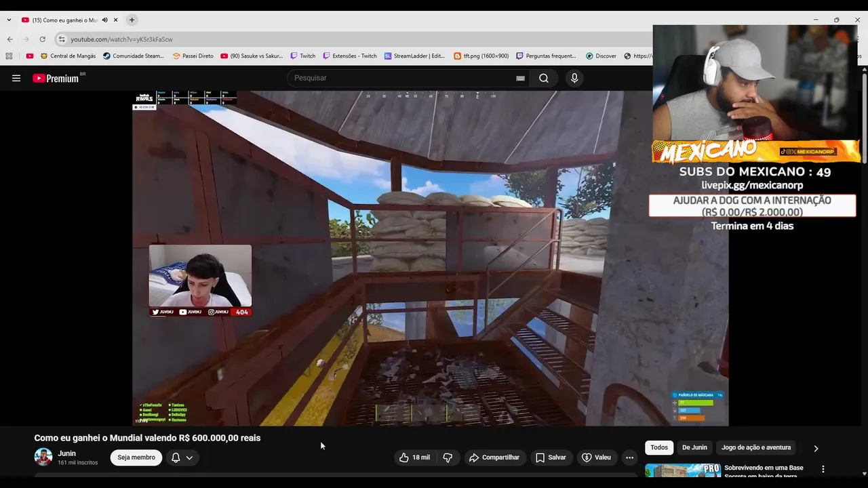Open Central de Mangás bookmark
The width and height of the screenshot is (868, 488).
(68, 56)
